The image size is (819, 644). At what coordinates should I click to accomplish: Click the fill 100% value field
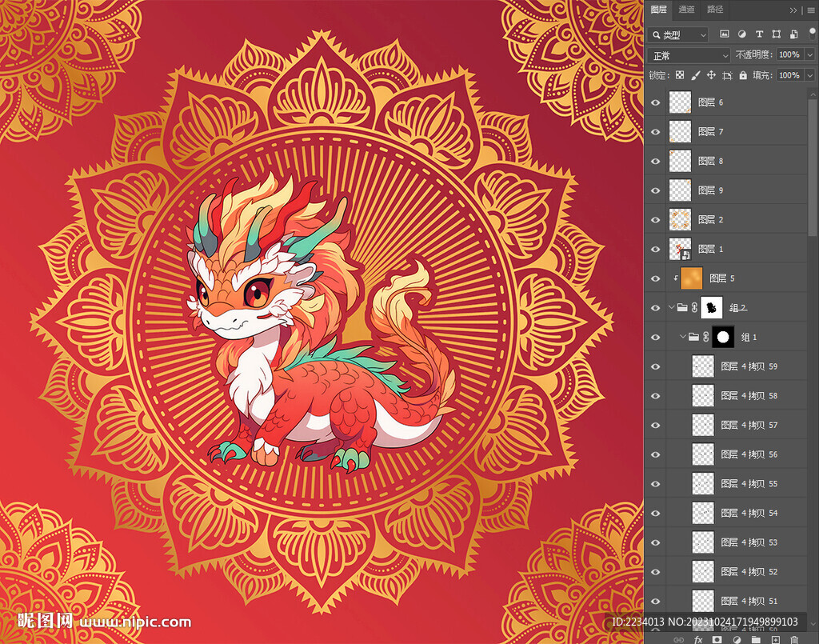790,75
